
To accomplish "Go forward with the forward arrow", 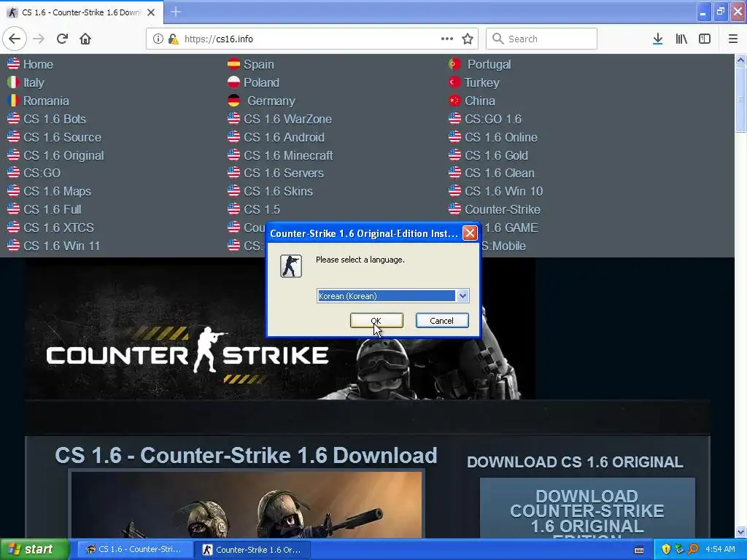I will point(39,39).
